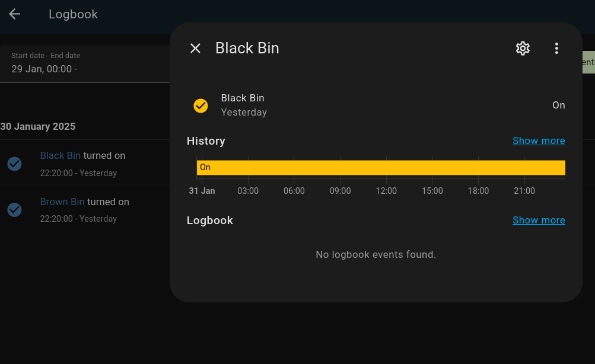Click the yellow check icon for Black Bin
Viewport: 595px width, 364px height.
201,106
